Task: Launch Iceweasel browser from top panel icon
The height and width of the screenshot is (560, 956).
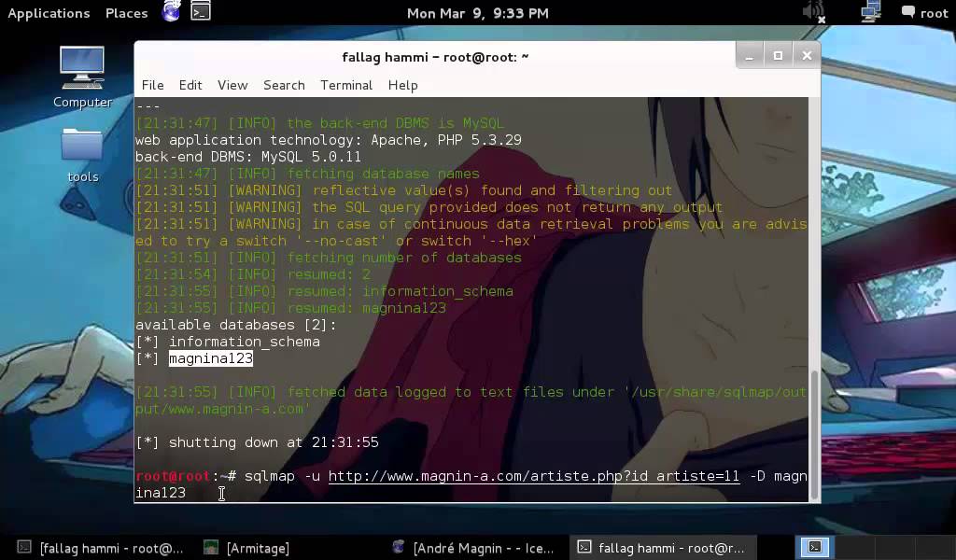Action: click(x=172, y=11)
